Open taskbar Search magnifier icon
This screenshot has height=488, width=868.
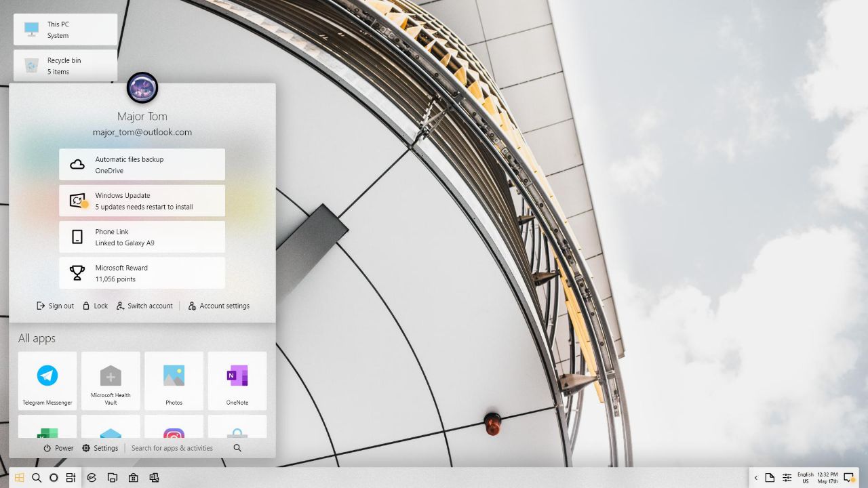pyautogui.click(x=37, y=478)
